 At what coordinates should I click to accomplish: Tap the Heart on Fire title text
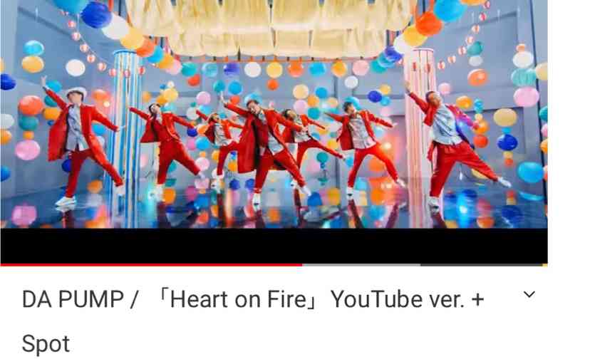pos(238,300)
